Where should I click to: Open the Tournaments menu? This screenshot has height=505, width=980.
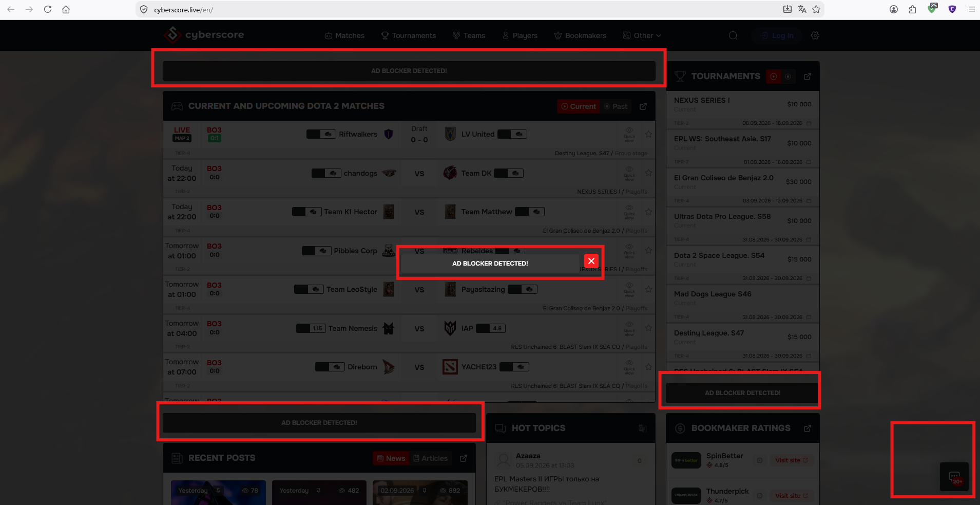click(x=409, y=35)
